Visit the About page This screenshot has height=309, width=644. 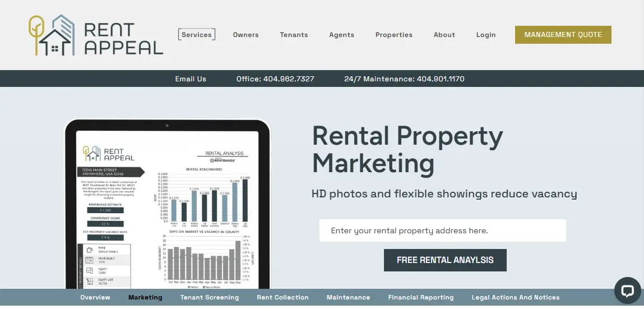(444, 35)
